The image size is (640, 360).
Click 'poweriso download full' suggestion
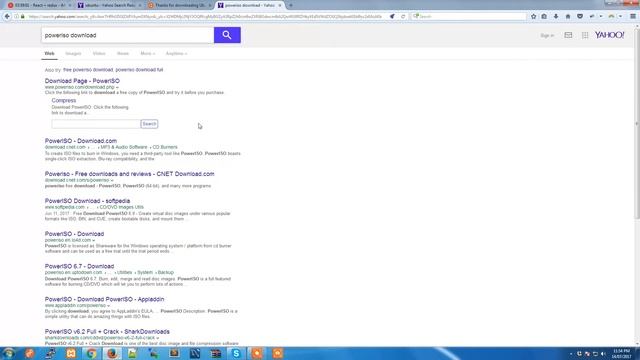click(139, 70)
